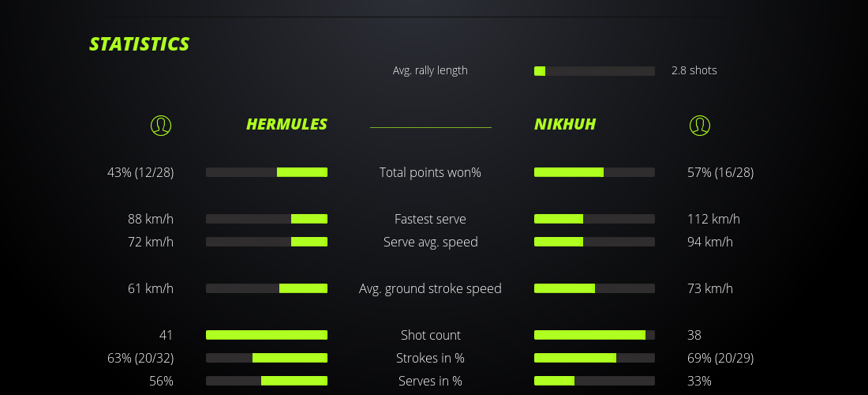
Task: Click Hermules Shot count bar
Action: [267, 335]
